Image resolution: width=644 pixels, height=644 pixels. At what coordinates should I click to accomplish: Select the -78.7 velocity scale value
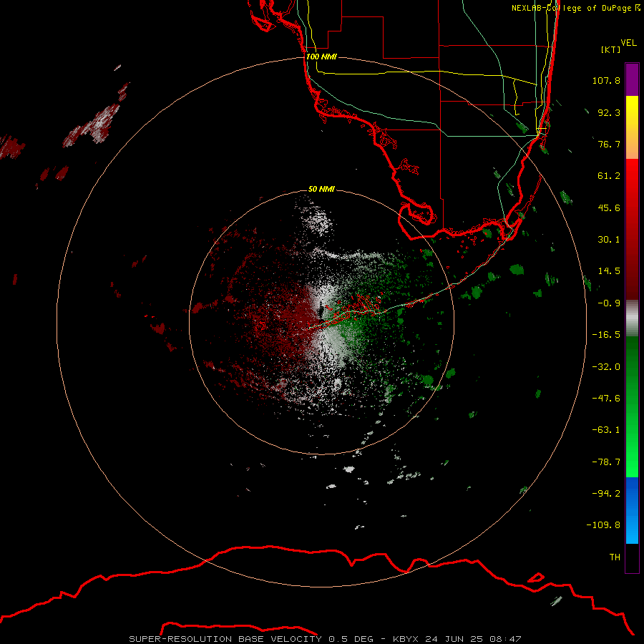(606, 462)
